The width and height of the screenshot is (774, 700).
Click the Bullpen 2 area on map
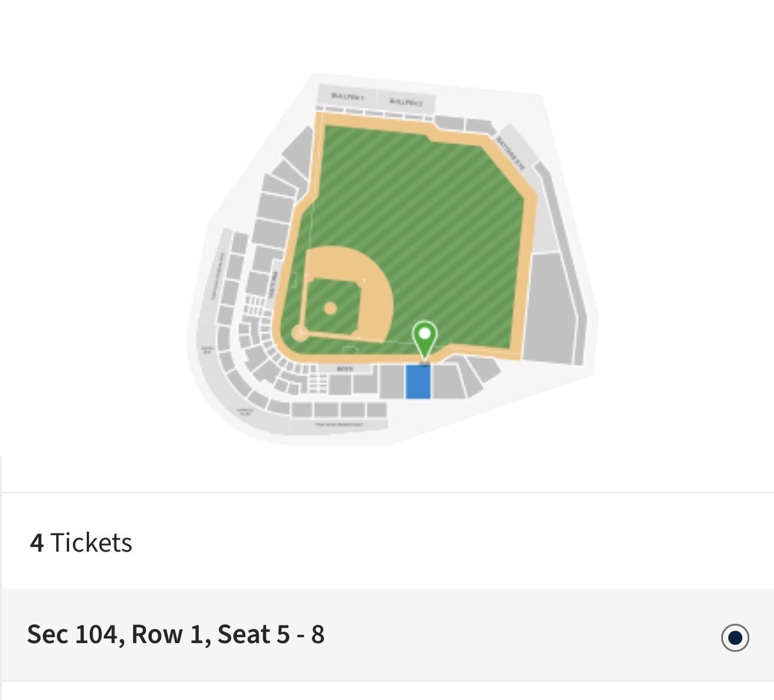pos(405,102)
